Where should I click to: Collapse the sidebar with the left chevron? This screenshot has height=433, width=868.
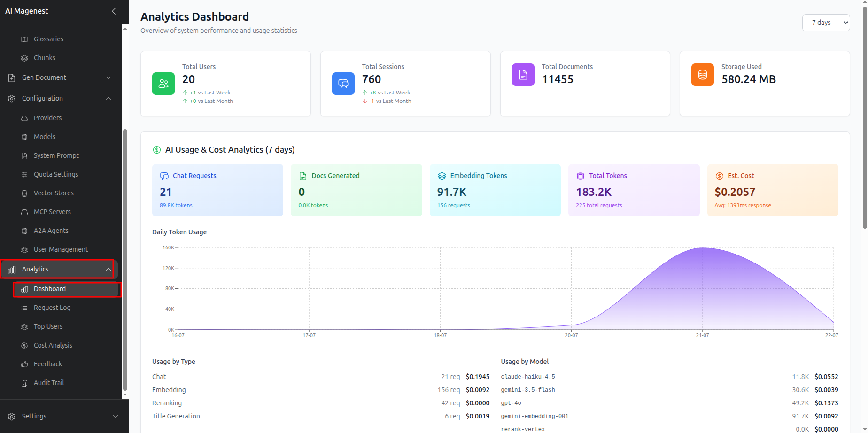pos(114,11)
